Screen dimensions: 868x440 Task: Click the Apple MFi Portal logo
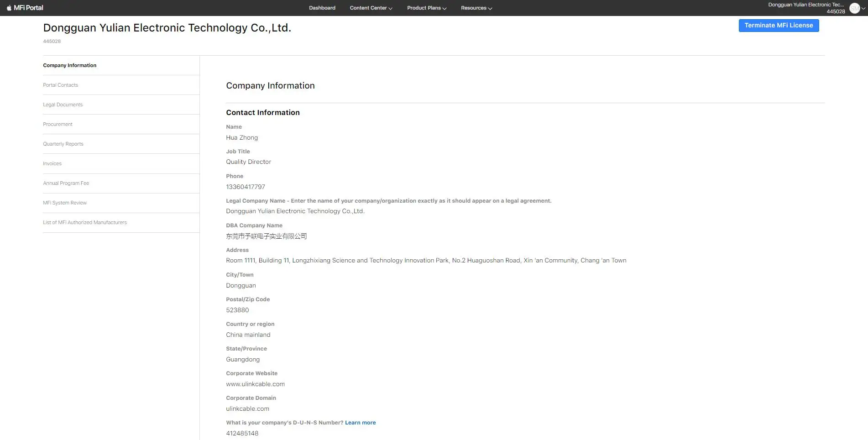[x=25, y=8]
